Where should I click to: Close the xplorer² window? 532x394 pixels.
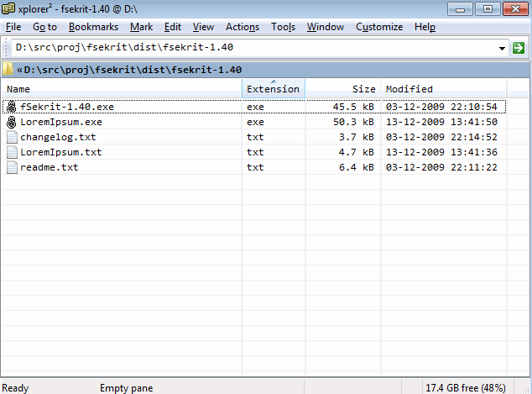point(515,9)
